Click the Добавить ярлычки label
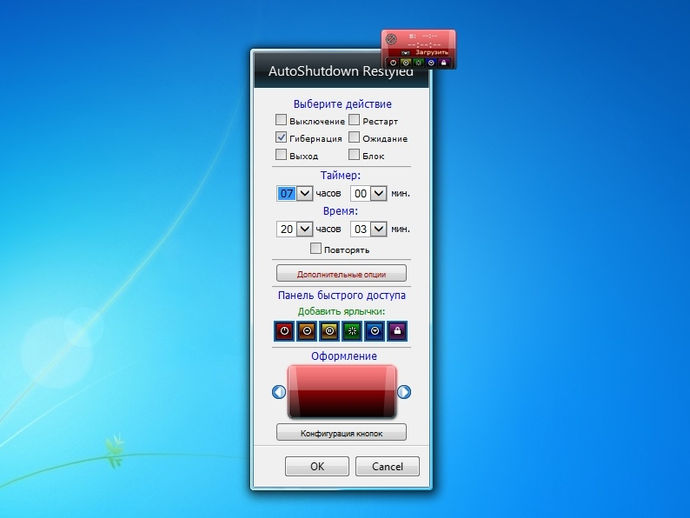The width and height of the screenshot is (690, 518). pyautogui.click(x=341, y=312)
